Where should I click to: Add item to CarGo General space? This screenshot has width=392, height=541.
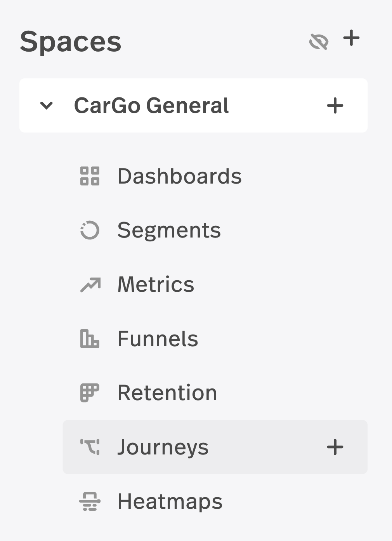[x=335, y=106]
